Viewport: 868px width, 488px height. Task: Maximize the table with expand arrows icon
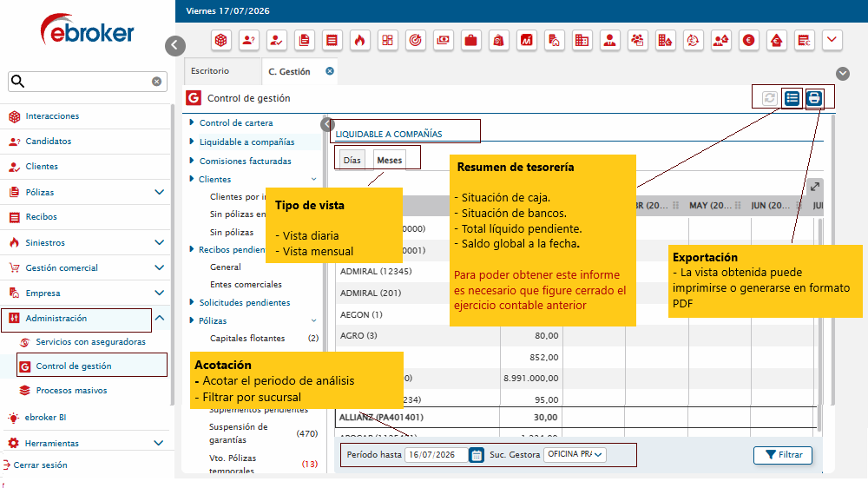pos(815,187)
